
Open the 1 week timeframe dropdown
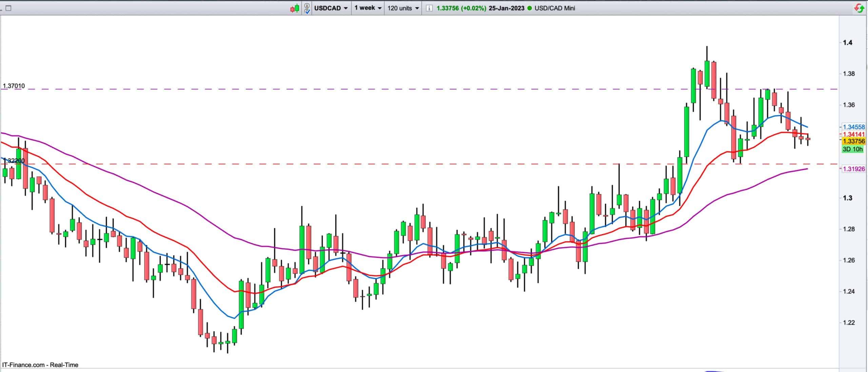[x=368, y=8]
